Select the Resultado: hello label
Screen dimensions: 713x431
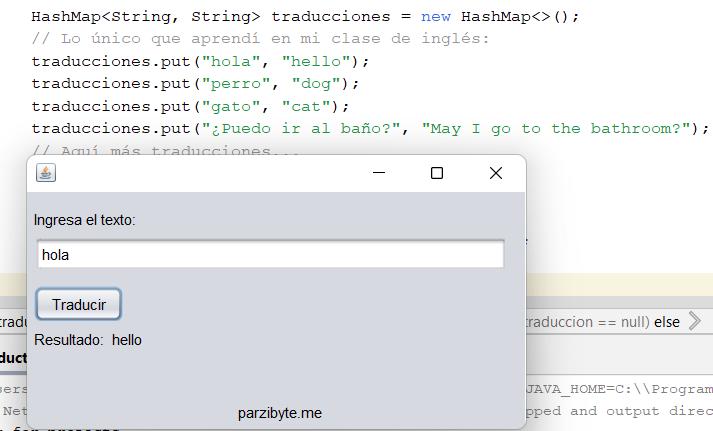click(x=88, y=340)
